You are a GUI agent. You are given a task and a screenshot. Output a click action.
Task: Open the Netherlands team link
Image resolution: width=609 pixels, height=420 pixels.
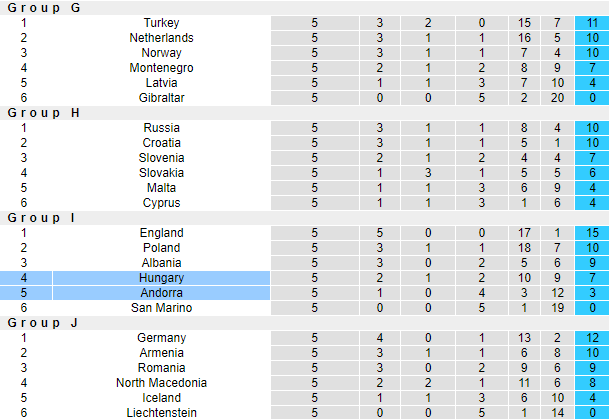click(161, 38)
